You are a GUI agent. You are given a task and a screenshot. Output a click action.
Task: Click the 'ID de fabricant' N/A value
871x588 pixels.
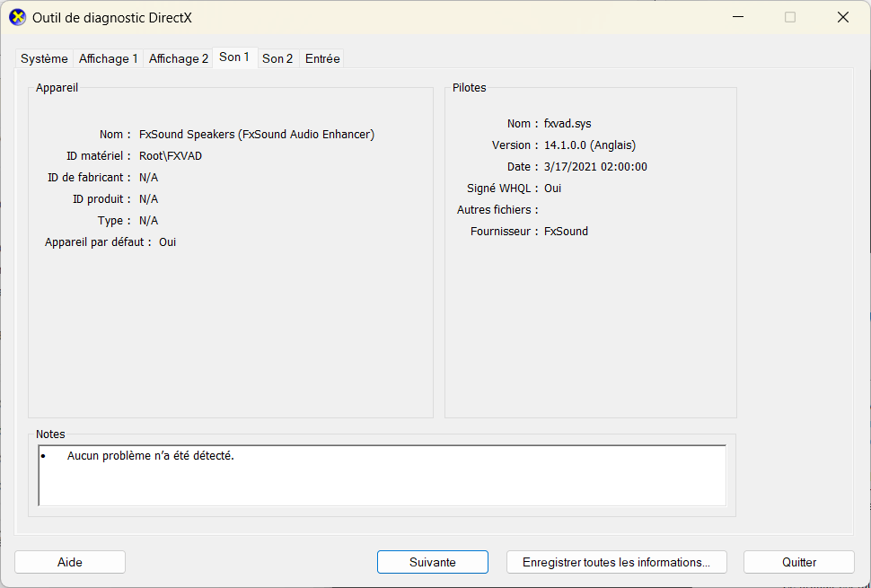148,178
